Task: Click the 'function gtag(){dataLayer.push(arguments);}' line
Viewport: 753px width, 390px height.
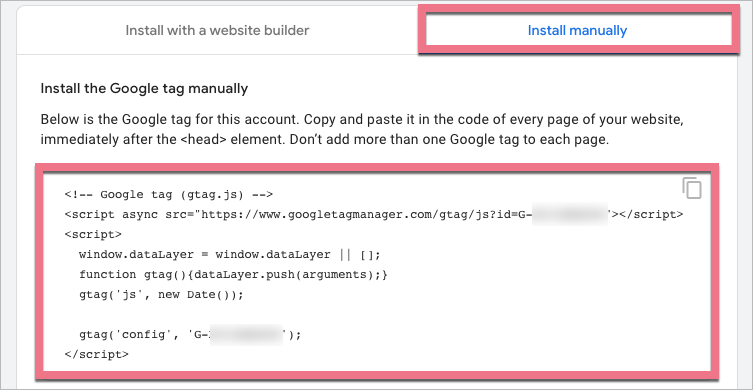Action: [x=233, y=275]
